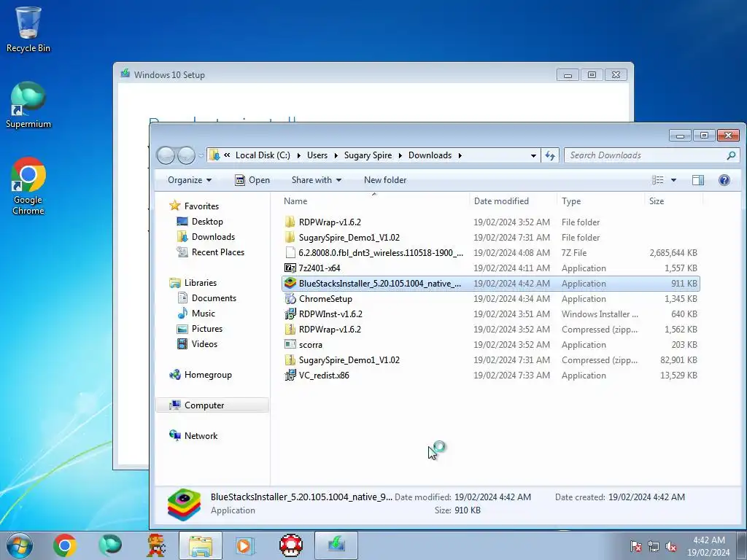The width and height of the screenshot is (747, 560).
Task: Select the Supermium desktop shortcut
Action: pos(28,105)
